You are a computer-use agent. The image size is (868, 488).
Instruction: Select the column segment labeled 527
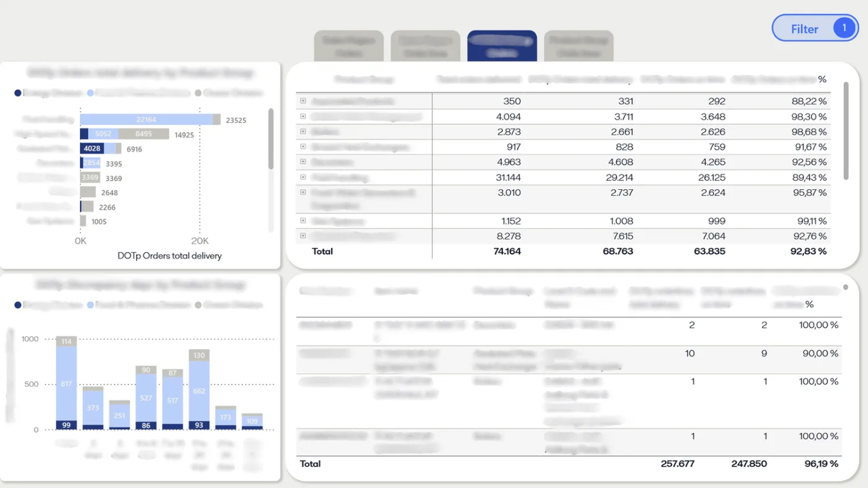click(x=146, y=398)
